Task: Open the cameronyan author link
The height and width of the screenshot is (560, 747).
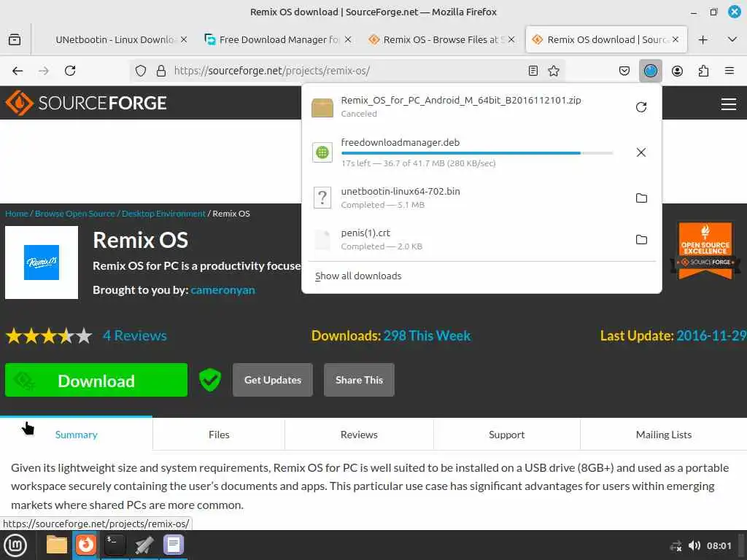Action: pos(222,290)
